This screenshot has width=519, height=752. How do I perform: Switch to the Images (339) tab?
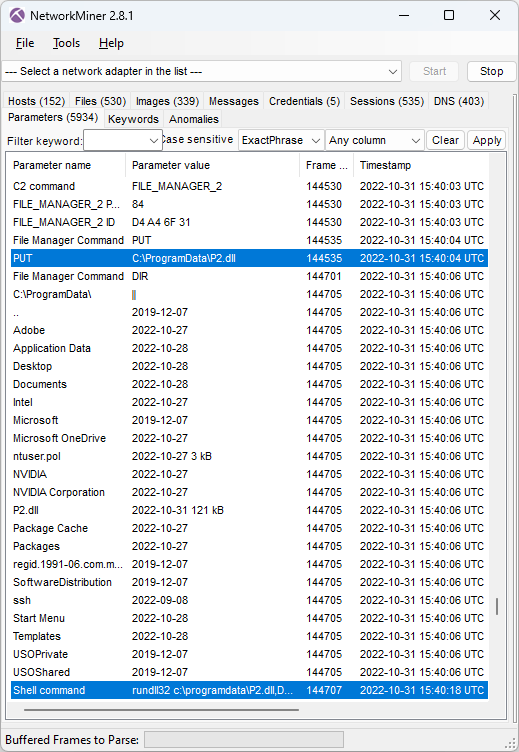(167, 101)
